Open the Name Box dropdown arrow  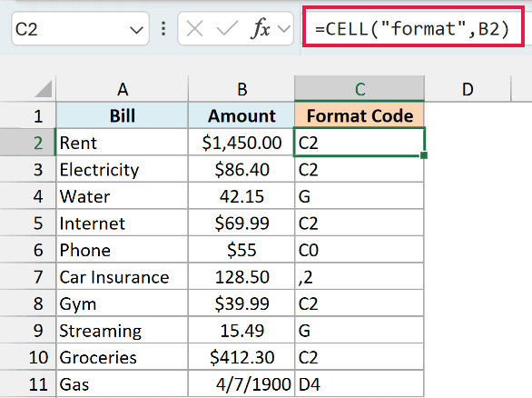pos(136,30)
